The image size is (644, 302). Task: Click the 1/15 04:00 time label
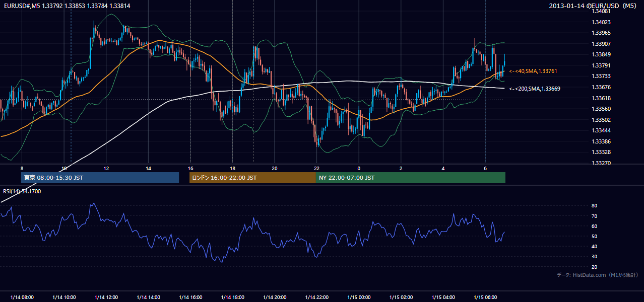coord(443,297)
